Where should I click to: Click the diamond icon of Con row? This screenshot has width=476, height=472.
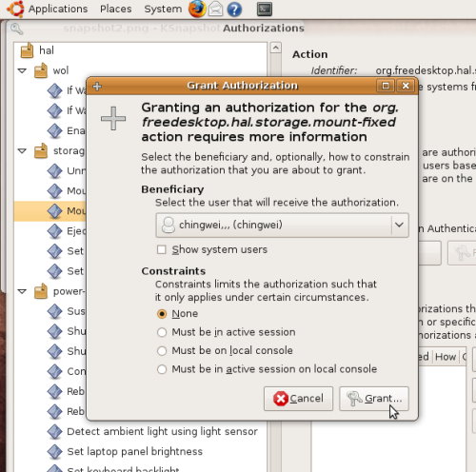(54, 371)
